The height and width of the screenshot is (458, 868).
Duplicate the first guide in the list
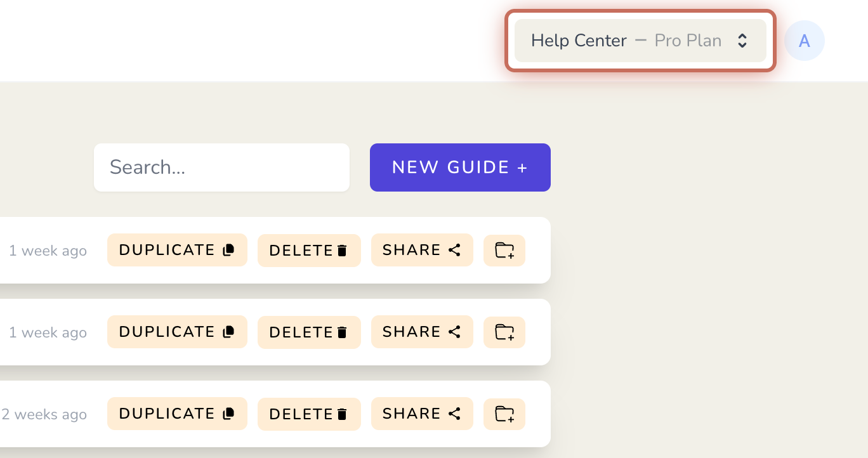pos(177,250)
